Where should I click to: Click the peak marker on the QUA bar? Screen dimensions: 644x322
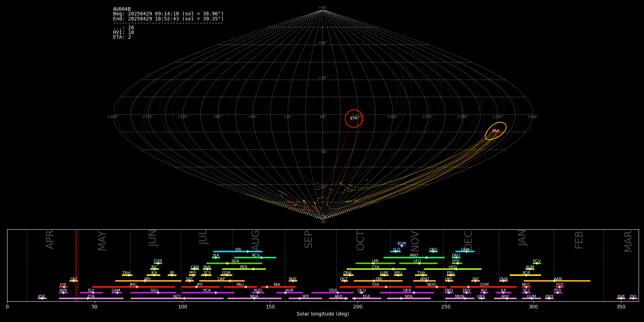503,281
